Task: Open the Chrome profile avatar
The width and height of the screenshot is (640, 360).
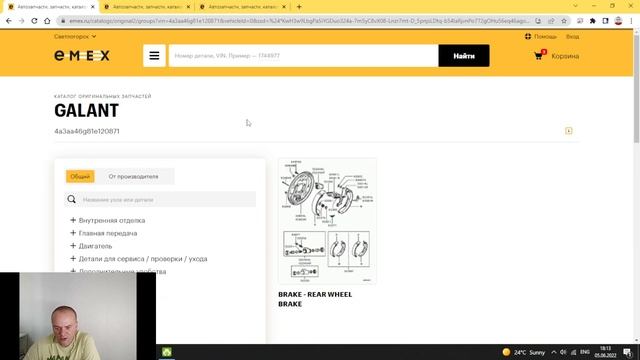Action: coord(618,21)
